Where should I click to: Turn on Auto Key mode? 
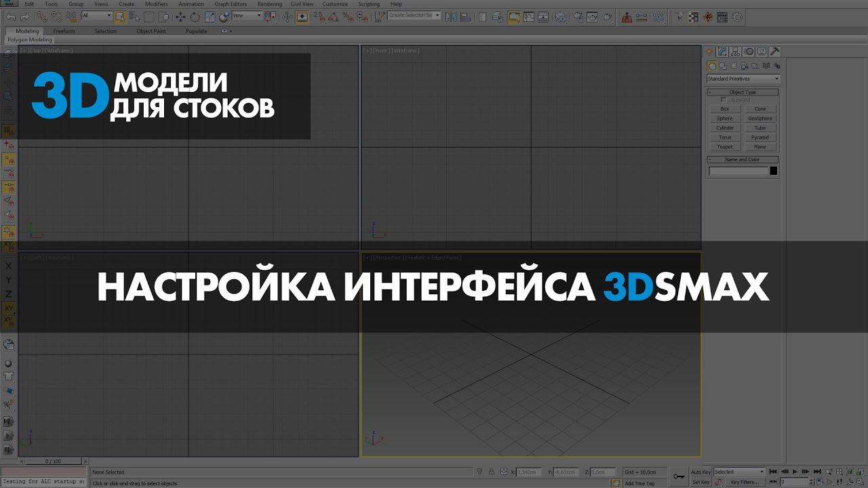[x=701, y=472]
